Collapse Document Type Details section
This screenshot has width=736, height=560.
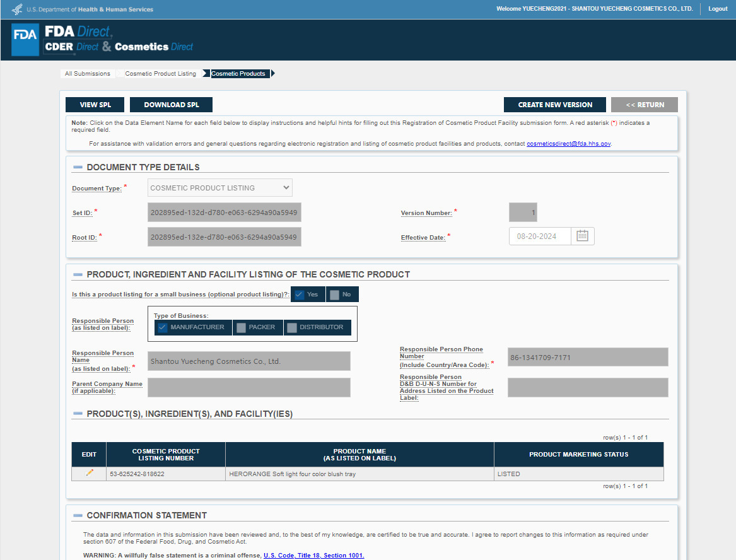(78, 167)
